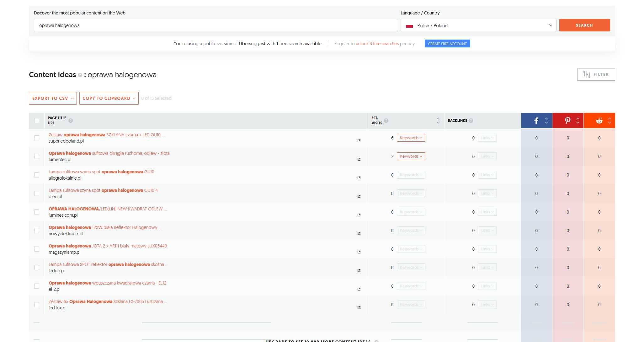Open Oprawa halogenowa sufitowa okrągła title link
The image size is (644, 342).
tap(109, 153)
